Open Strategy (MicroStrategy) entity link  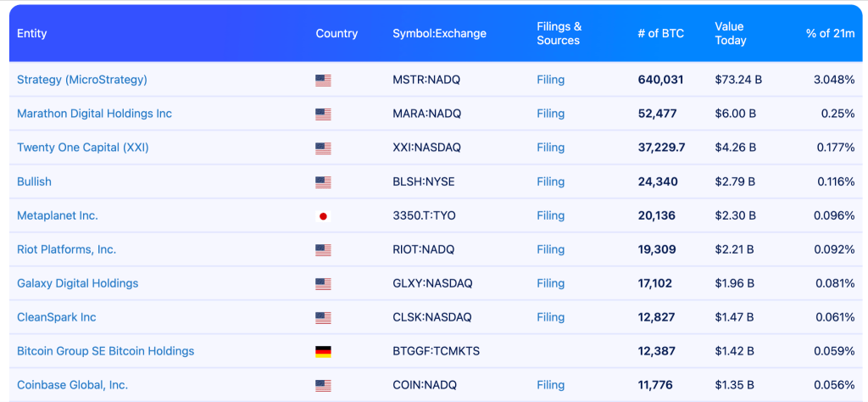pos(82,80)
